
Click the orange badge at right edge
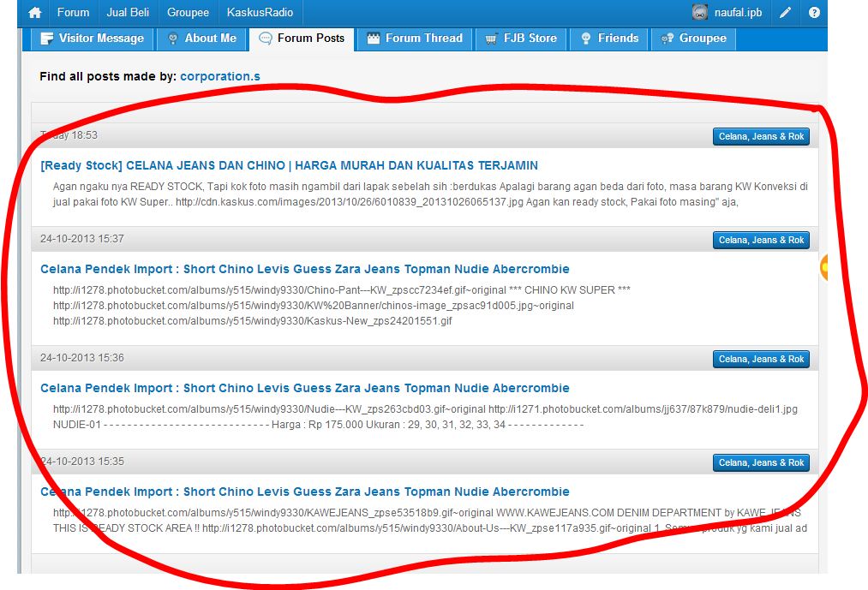click(x=824, y=268)
